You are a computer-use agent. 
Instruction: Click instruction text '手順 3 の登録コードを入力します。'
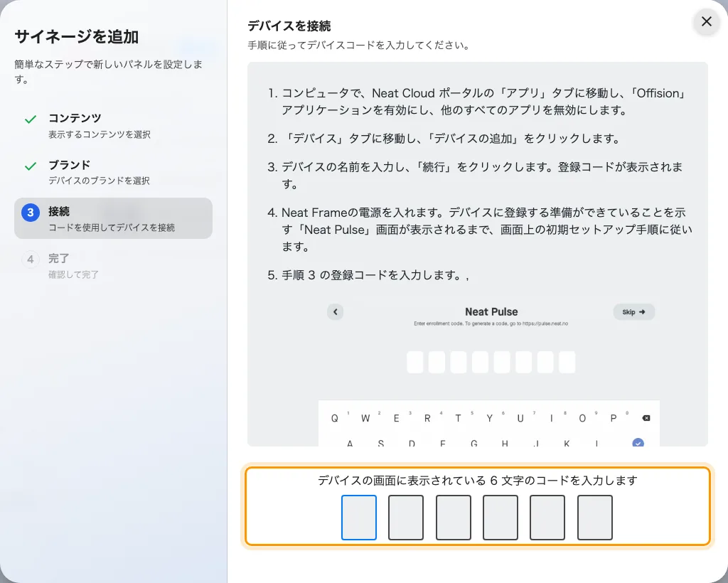372,275
